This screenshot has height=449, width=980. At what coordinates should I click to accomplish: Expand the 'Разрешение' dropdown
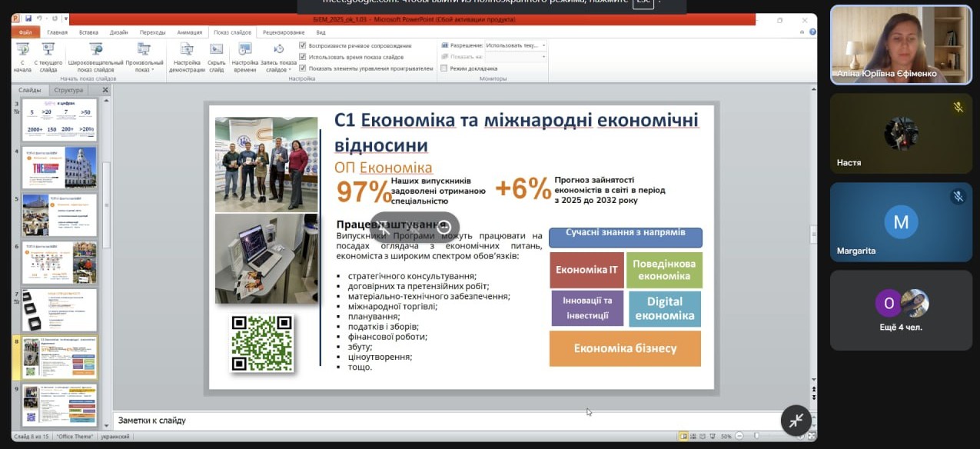(x=543, y=45)
